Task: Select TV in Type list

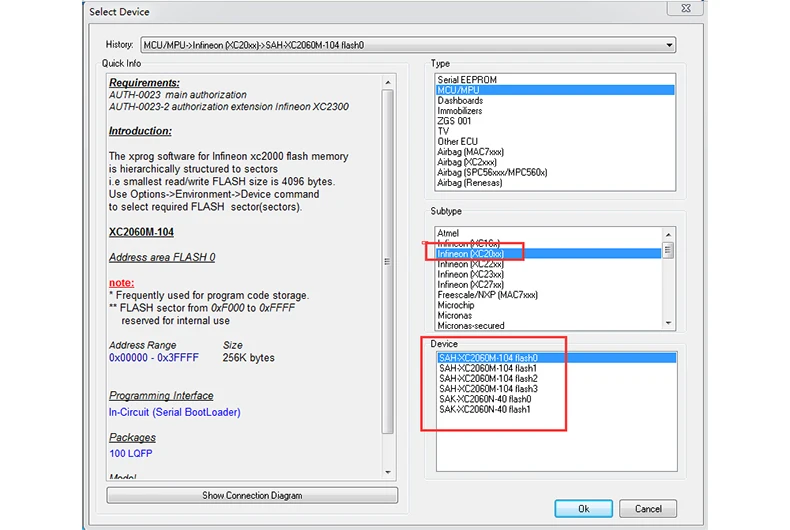Action: coord(554,131)
